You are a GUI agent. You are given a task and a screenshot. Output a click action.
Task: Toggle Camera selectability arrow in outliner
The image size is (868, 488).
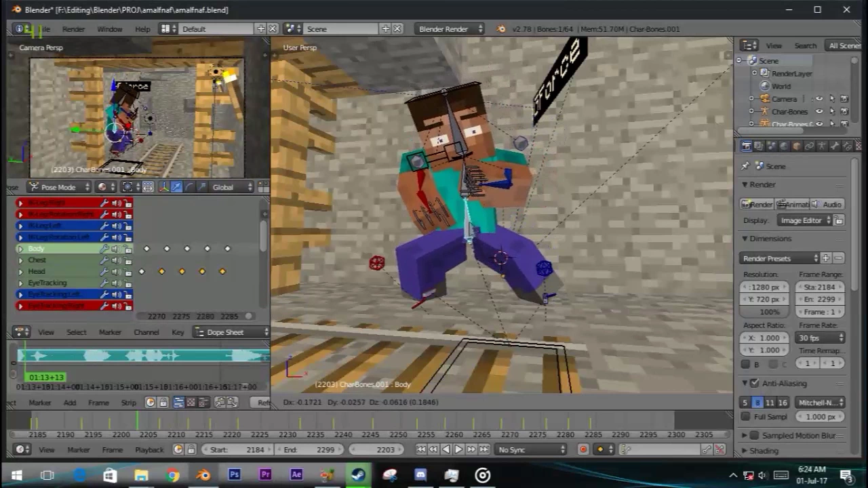pyautogui.click(x=832, y=99)
